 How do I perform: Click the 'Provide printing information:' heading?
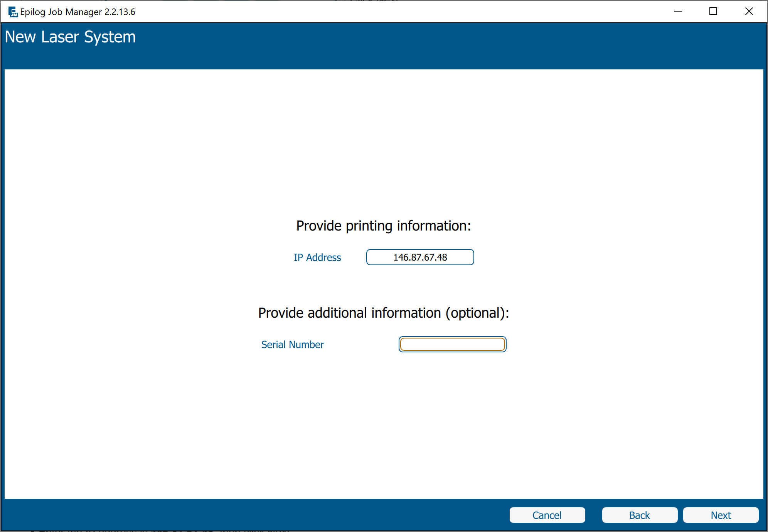[384, 226]
